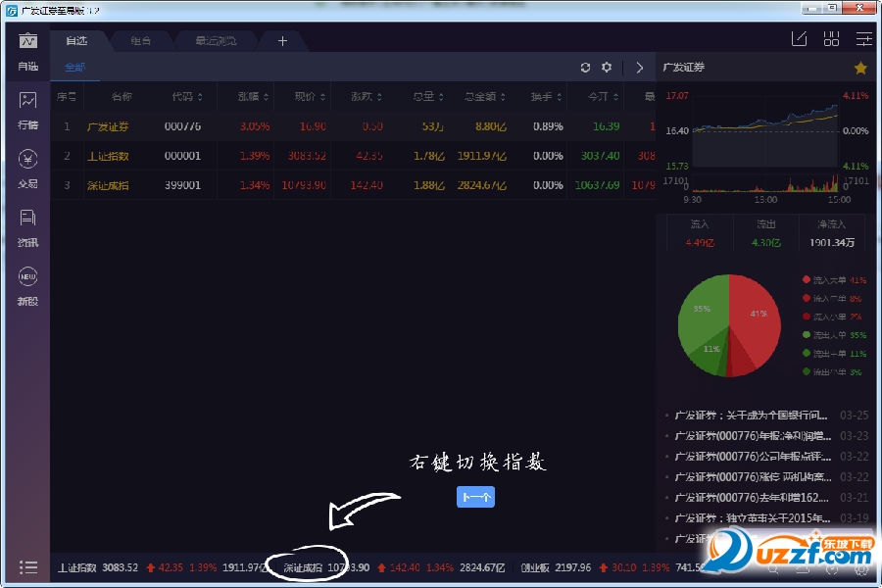Click the 流出中单 11% legend entry
Image resolution: width=882 pixels, height=588 pixels.
click(x=835, y=354)
